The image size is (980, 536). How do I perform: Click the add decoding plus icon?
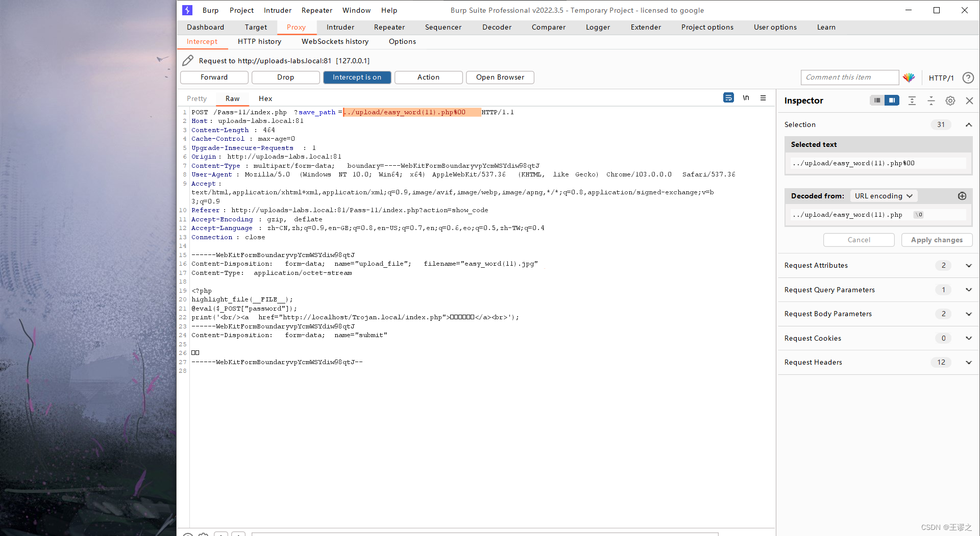click(x=962, y=196)
